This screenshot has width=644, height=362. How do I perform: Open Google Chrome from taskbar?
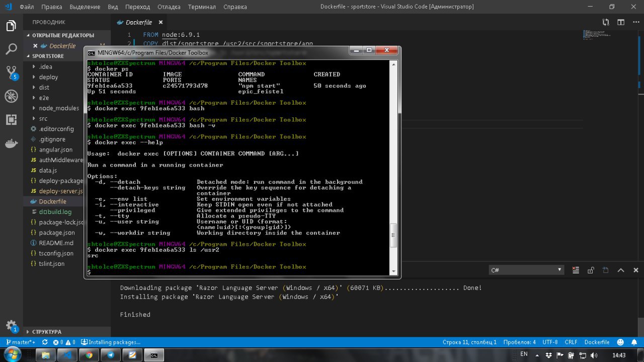pyautogui.click(x=89, y=355)
